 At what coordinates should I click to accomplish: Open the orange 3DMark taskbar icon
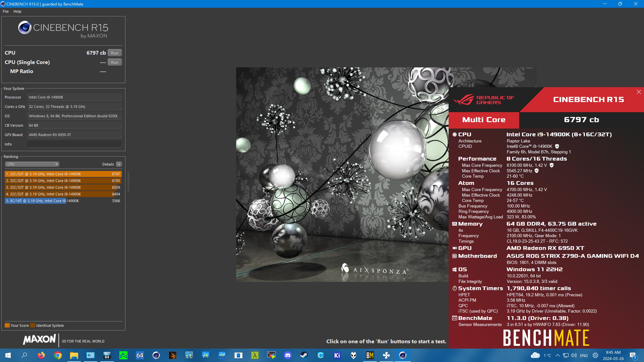(173, 355)
